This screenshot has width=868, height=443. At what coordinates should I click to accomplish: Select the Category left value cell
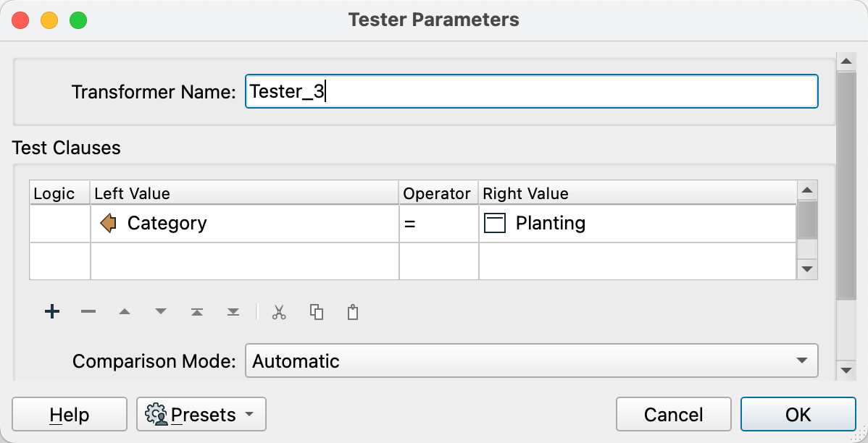tap(245, 224)
